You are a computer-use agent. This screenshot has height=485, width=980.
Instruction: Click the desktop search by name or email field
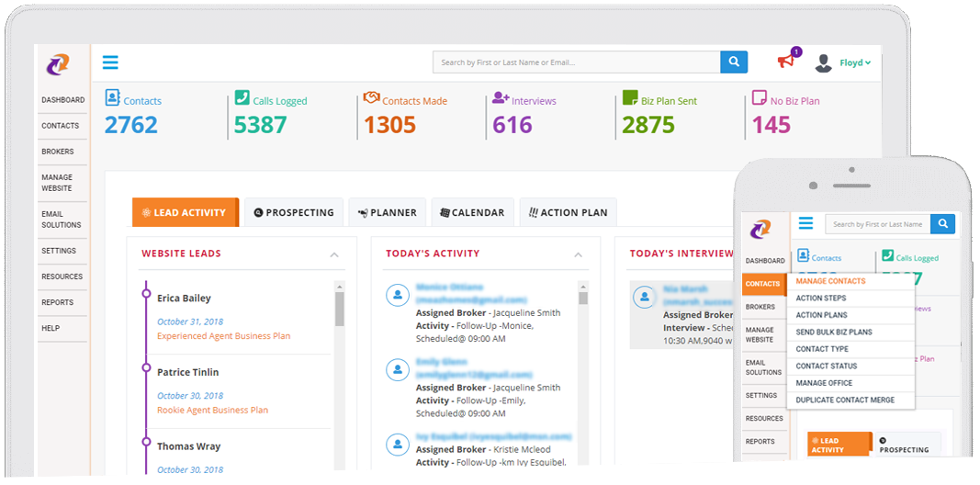[x=577, y=62]
